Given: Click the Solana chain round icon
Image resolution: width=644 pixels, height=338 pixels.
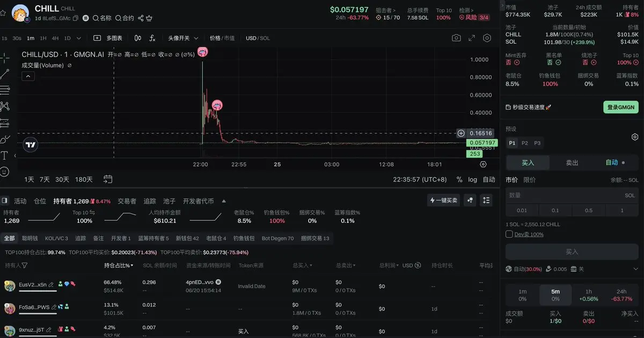Looking at the screenshot, I should coord(86,18).
